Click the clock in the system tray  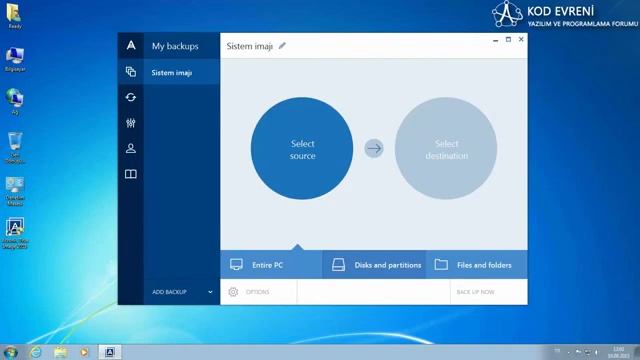(x=619, y=352)
